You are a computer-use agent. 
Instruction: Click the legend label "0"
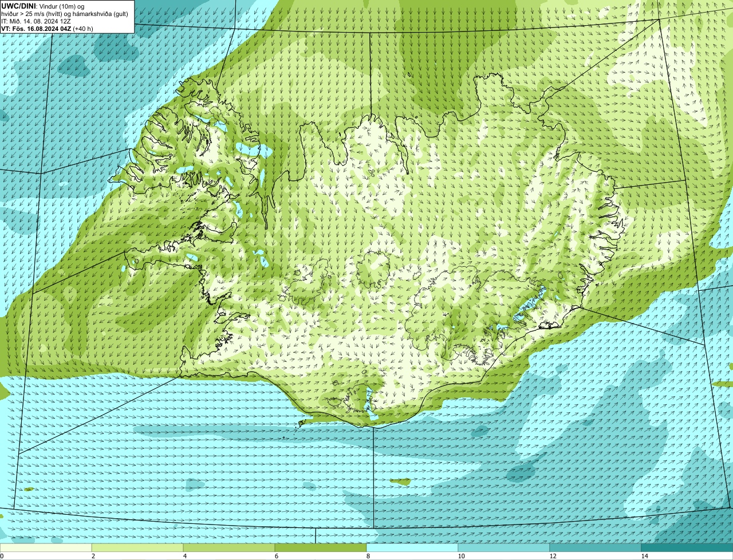(2, 556)
